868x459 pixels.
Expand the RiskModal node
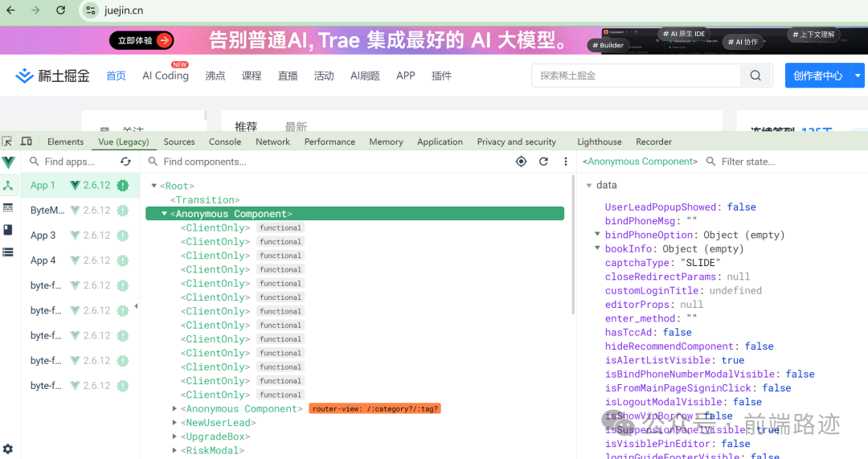click(174, 450)
